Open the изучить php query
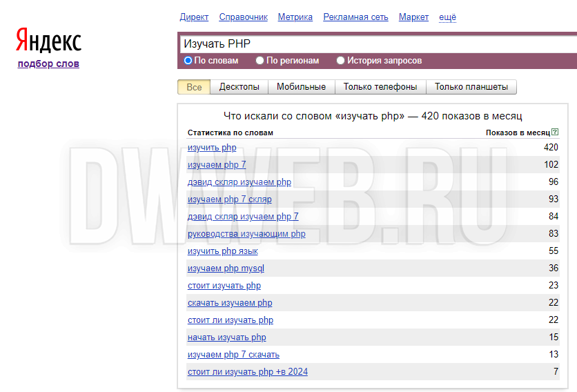Image resolution: width=577 pixels, height=392 pixels. coord(212,148)
